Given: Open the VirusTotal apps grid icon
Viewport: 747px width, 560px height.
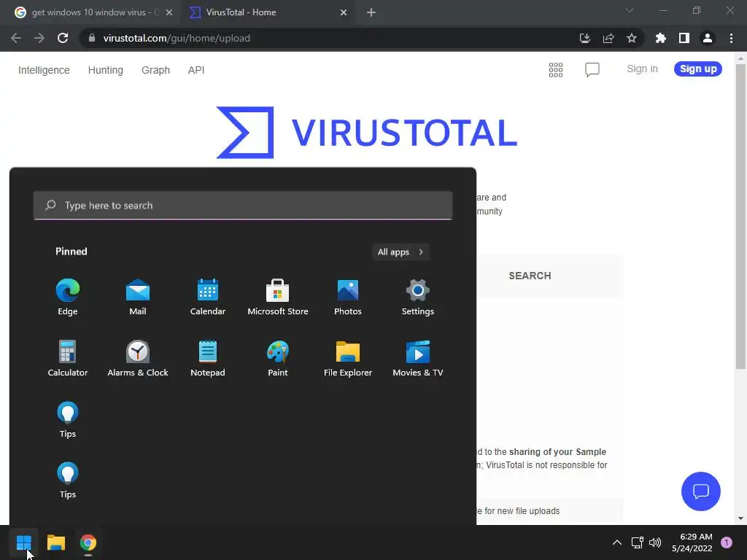Looking at the screenshot, I should [x=556, y=69].
